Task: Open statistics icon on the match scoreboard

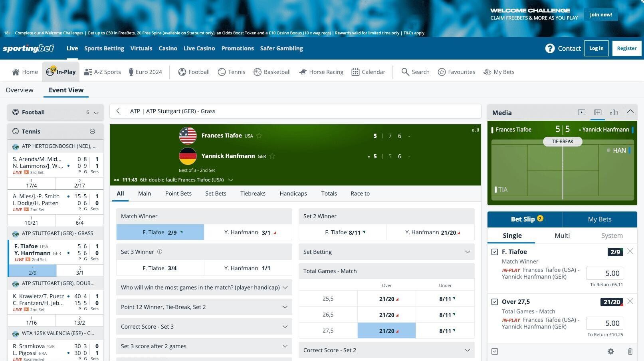Action: (x=476, y=130)
